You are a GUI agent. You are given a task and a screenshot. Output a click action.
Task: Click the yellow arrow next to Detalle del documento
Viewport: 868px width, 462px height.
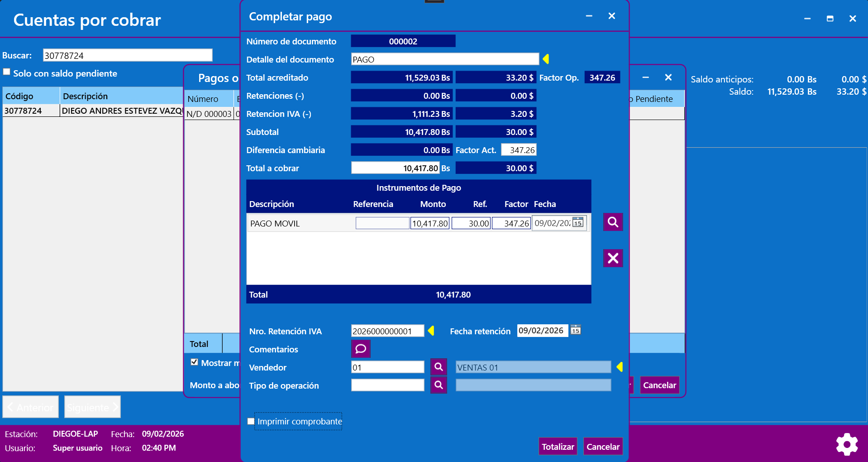pos(546,59)
